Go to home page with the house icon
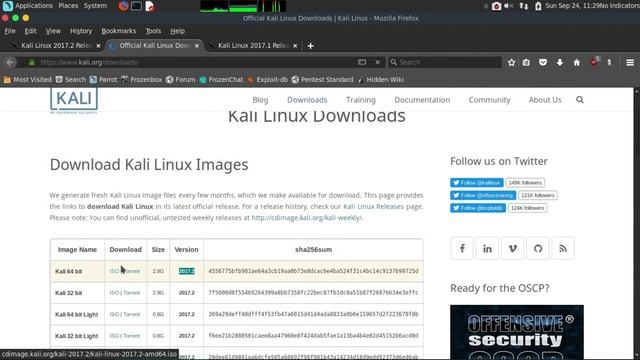This screenshot has height=360, width=640. pyautogui.click(x=576, y=62)
